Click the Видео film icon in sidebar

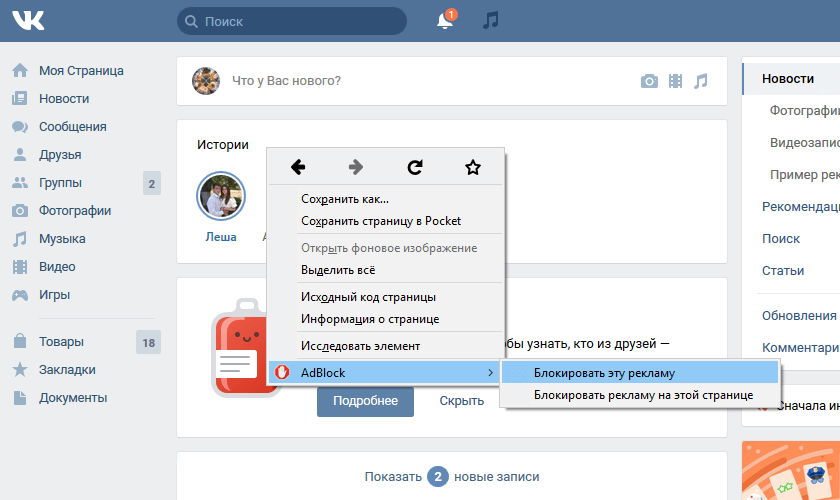[20, 266]
